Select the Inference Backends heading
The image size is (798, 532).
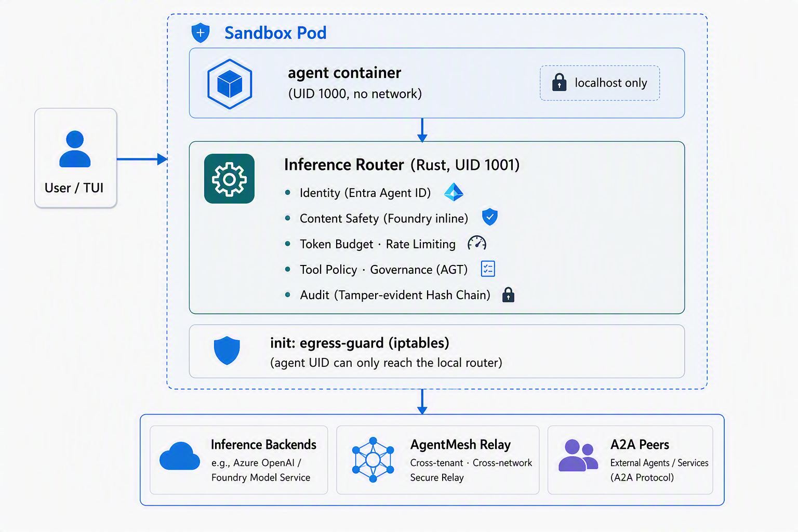tap(263, 445)
